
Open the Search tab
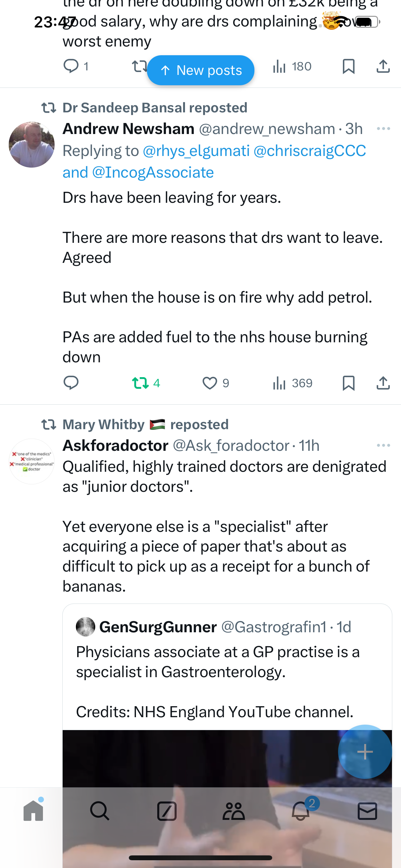coord(100,811)
